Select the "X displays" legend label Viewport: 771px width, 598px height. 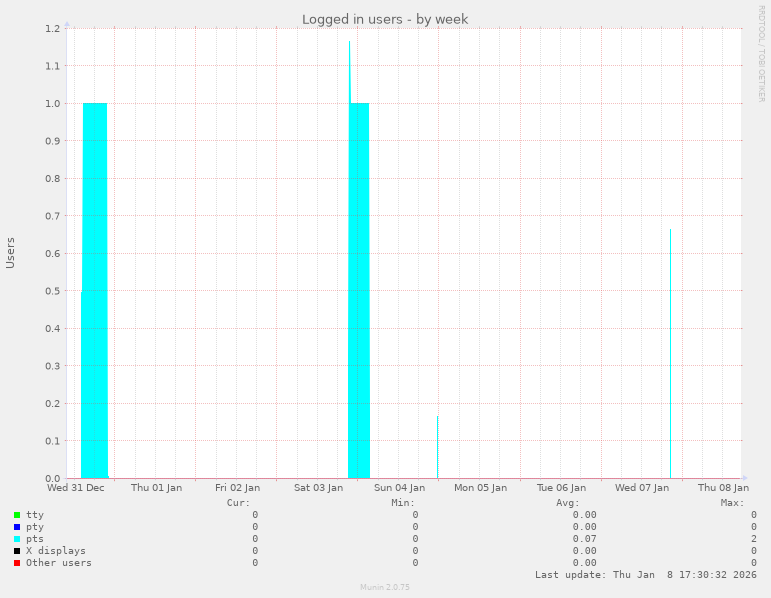(x=55, y=551)
